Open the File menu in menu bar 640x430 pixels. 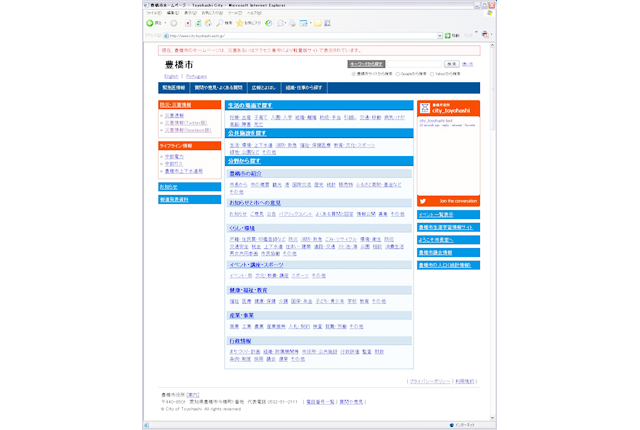click(x=153, y=13)
